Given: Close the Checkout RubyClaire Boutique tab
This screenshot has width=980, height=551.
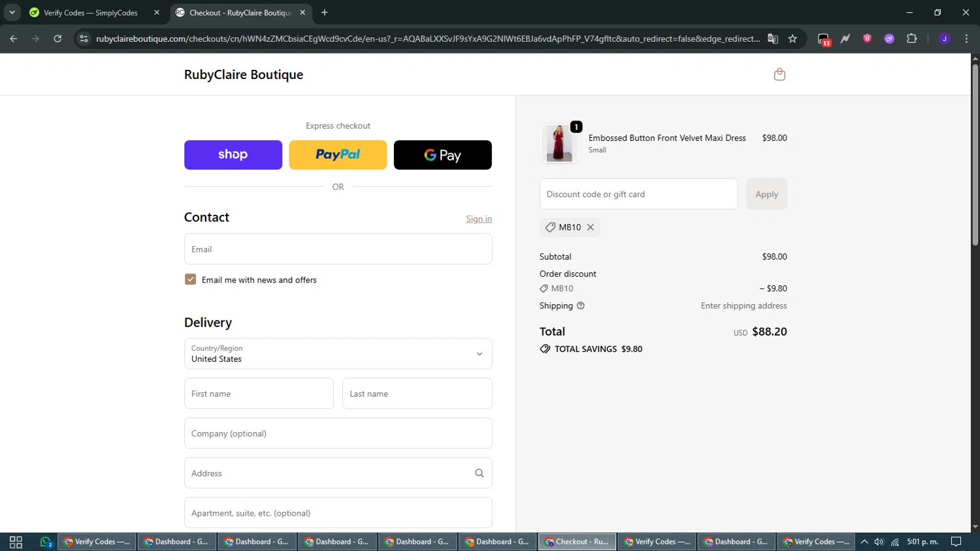Looking at the screenshot, I should pos(302,12).
